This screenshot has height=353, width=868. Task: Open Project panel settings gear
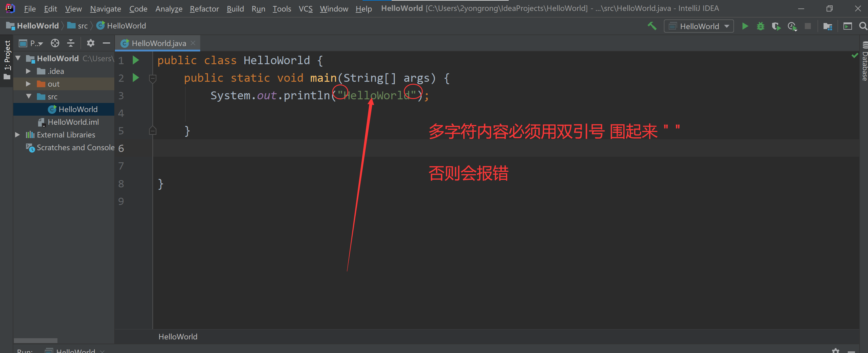coord(90,43)
